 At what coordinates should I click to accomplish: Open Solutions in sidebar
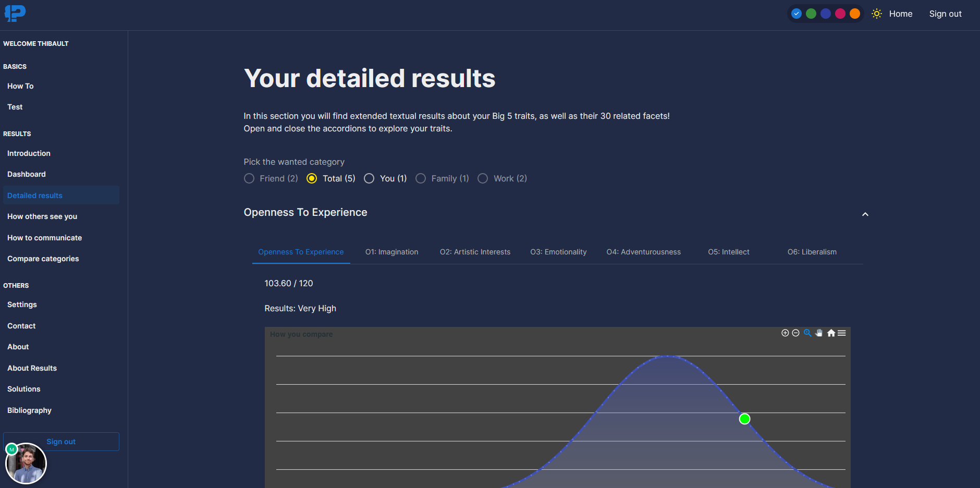coord(24,389)
